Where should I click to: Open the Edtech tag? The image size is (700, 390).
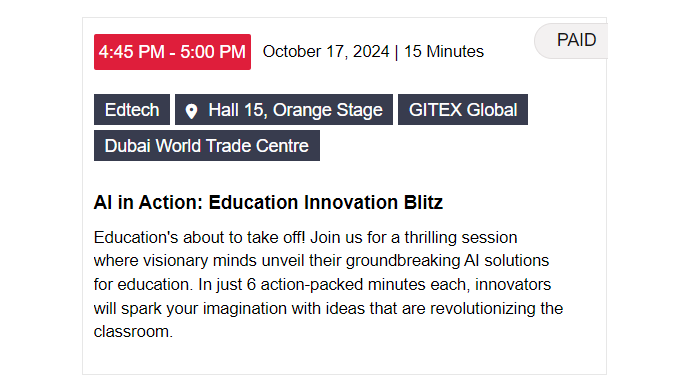click(x=132, y=110)
